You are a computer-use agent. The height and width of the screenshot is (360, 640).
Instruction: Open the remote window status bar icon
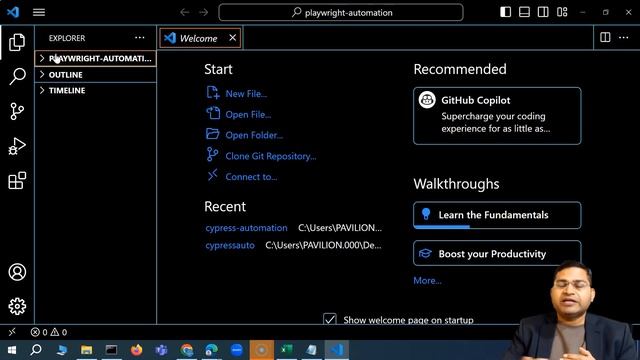coord(12,332)
